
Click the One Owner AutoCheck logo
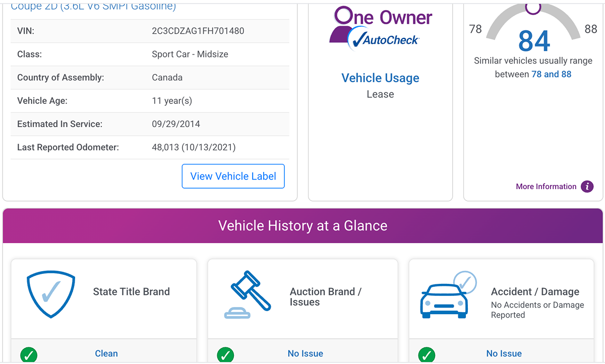click(381, 27)
